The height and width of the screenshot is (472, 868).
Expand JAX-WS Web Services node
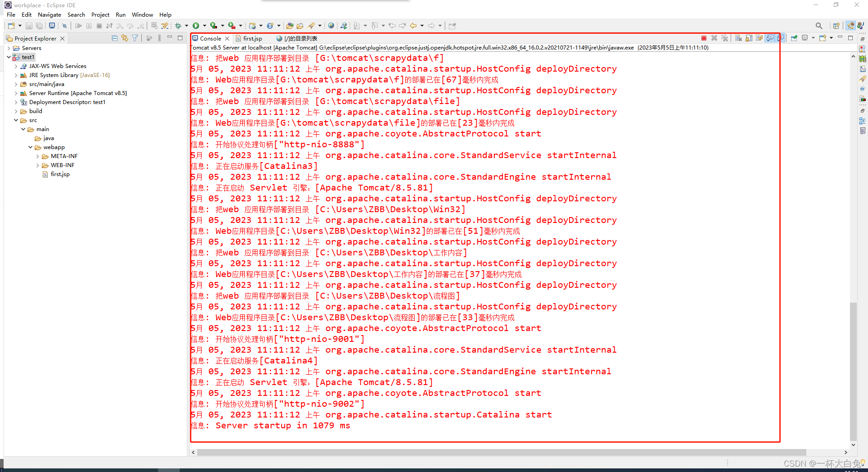coord(16,66)
